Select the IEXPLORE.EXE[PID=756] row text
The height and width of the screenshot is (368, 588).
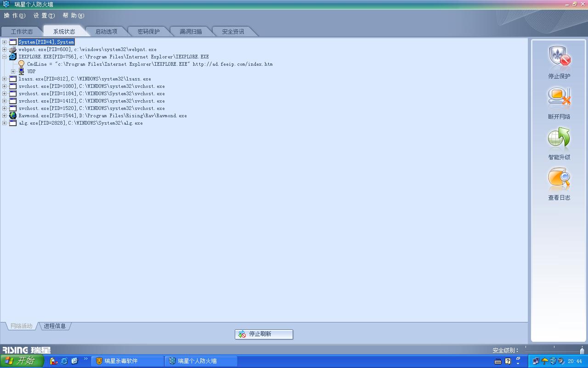pyautogui.click(x=114, y=57)
